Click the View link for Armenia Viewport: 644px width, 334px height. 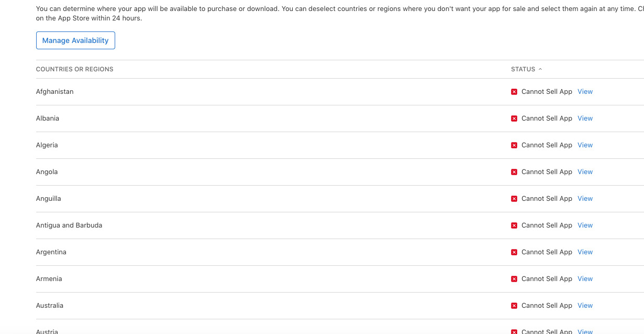point(585,279)
